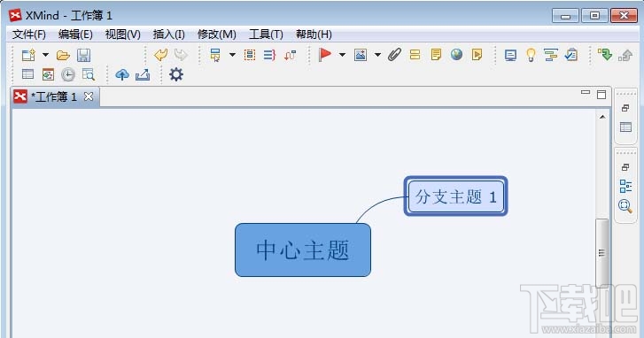Open the 修改(M) menu
The image size is (644, 338).
(x=216, y=35)
